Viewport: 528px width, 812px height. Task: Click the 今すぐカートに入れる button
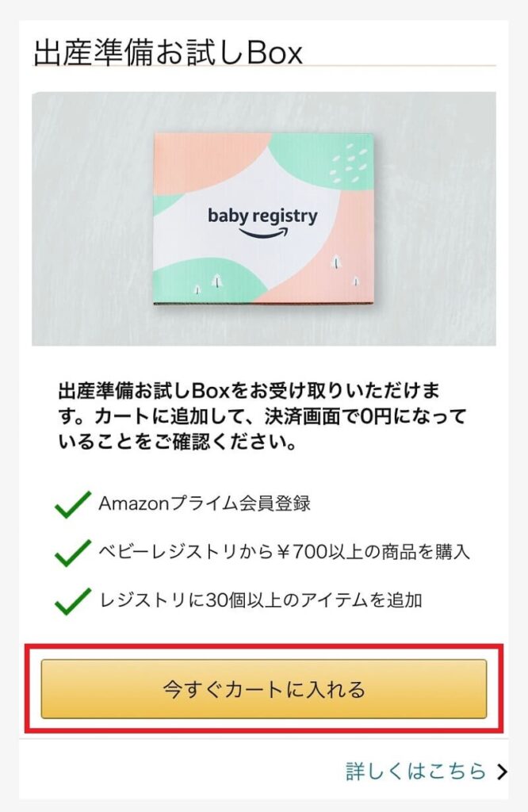coord(264,689)
